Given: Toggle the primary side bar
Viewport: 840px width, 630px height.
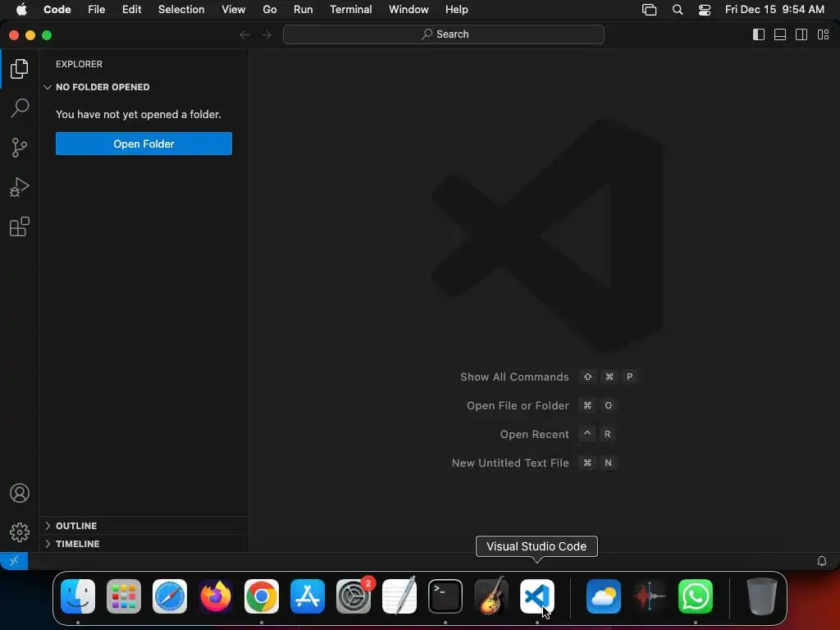Looking at the screenshot, I should 759,34.
